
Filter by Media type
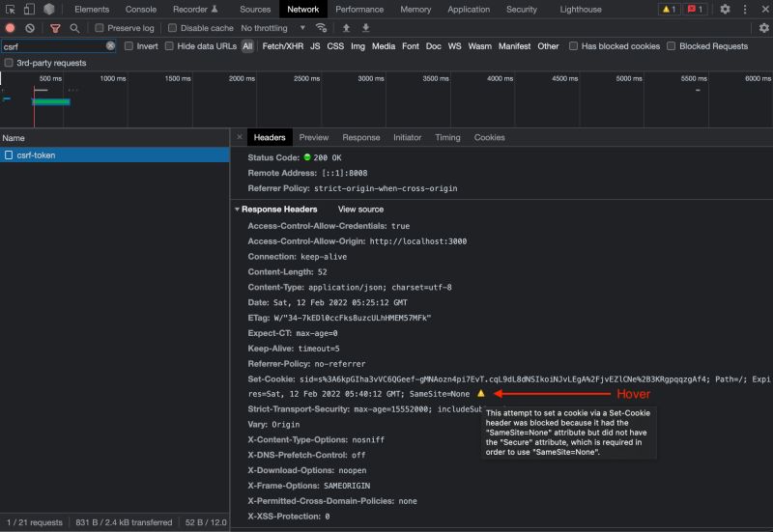[x=384, y=46]
